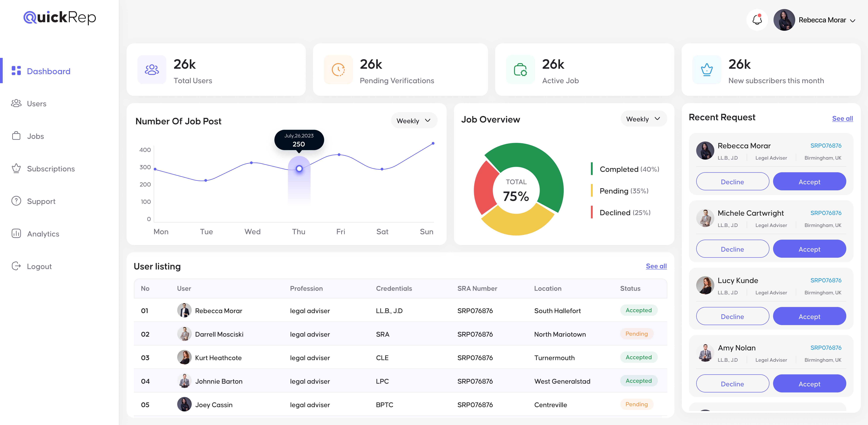The width and height of the screenshot is (868, 425).
Task: Click the Pending Verifications clock icon
Action: click(338, 70)
